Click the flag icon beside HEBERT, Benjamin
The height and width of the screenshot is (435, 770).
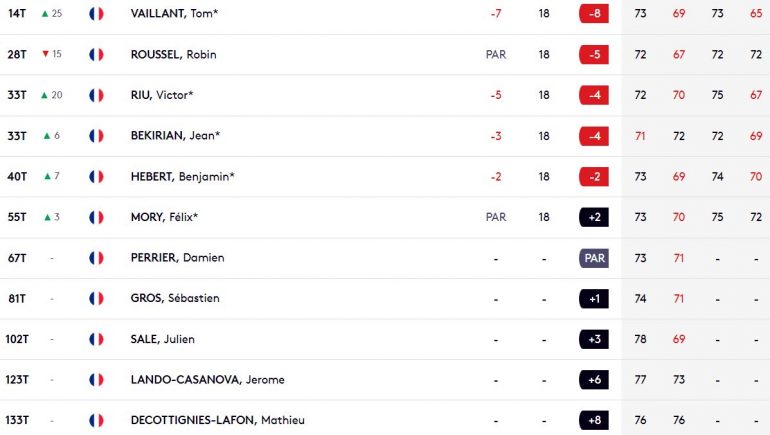point(96,177)
